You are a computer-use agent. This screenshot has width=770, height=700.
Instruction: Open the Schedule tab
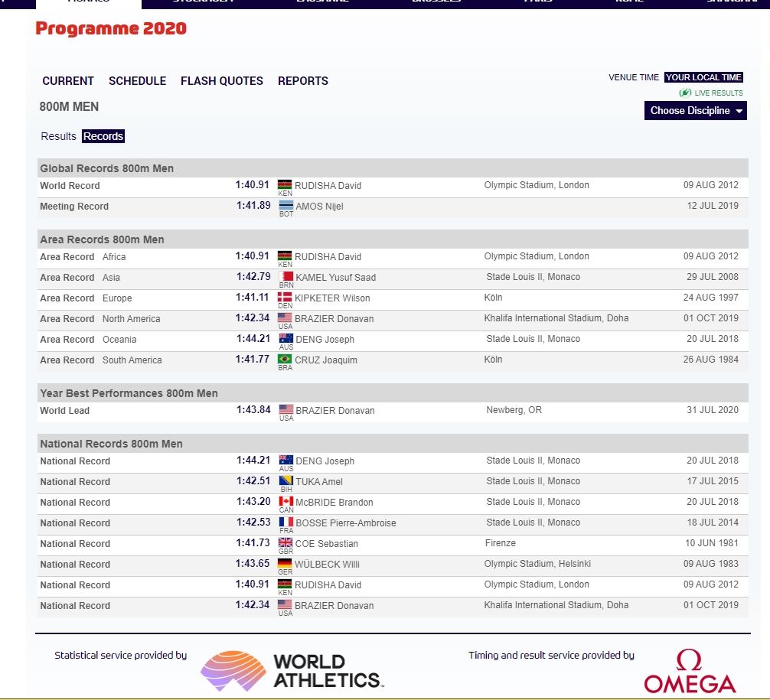click(x=137, y=81)
